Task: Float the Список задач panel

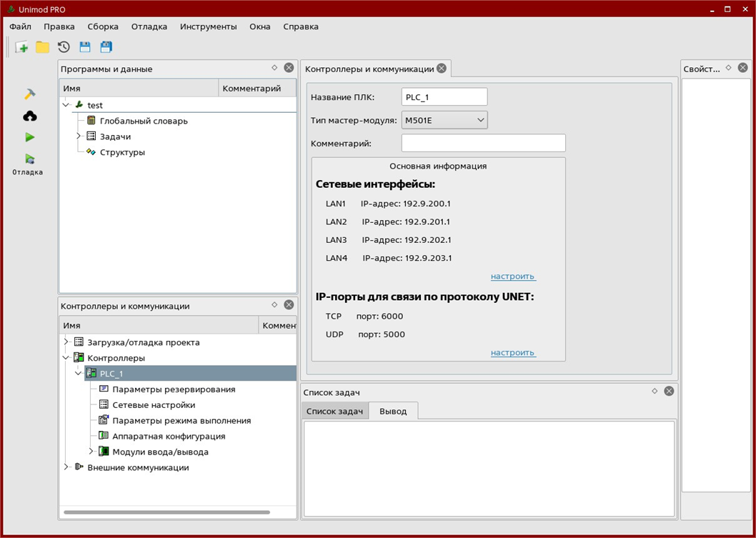Action: (x=655, y=392)
